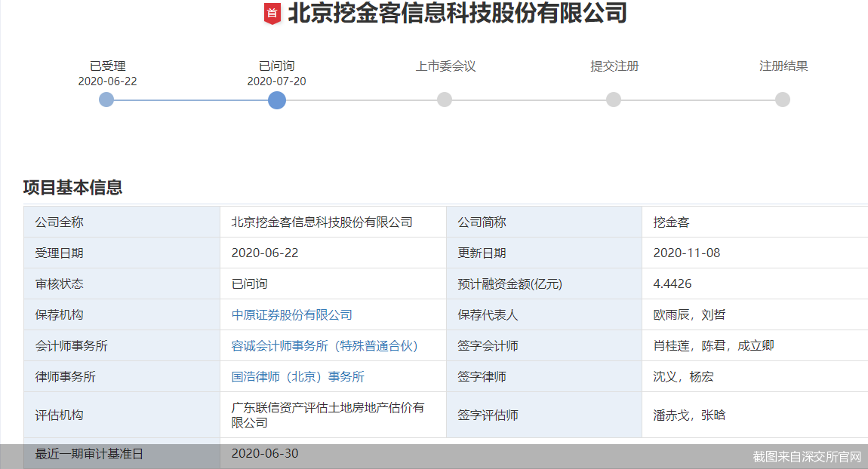Click the red 首 badge icon beside company title
The image size is (868, 469).
pyautogui.click(x=272, y=14)
